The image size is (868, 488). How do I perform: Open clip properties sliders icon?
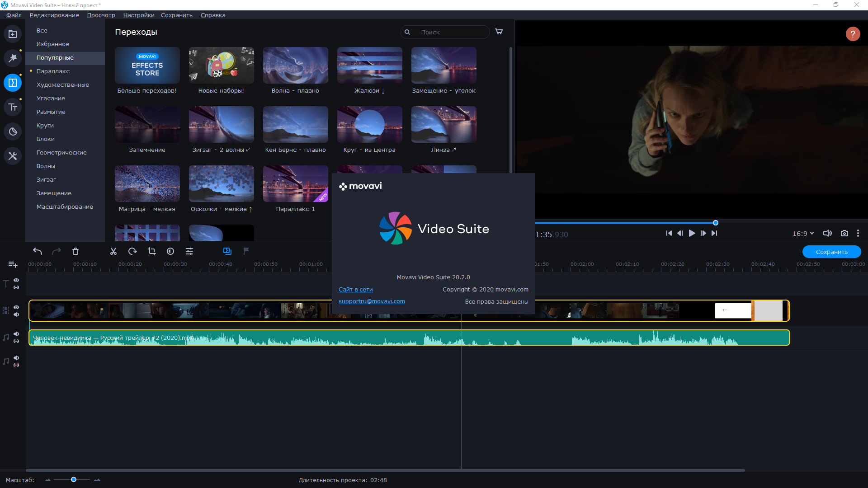189,251
